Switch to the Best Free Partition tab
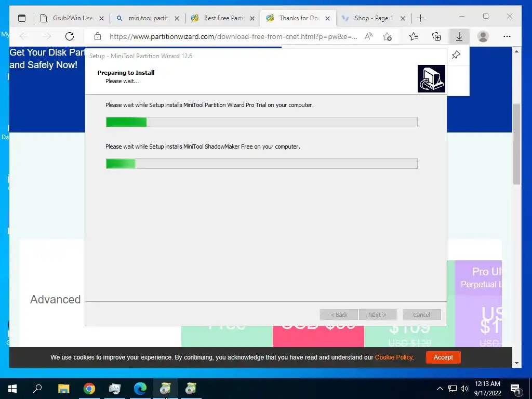 pyautogui.click(x=223, y=18)
